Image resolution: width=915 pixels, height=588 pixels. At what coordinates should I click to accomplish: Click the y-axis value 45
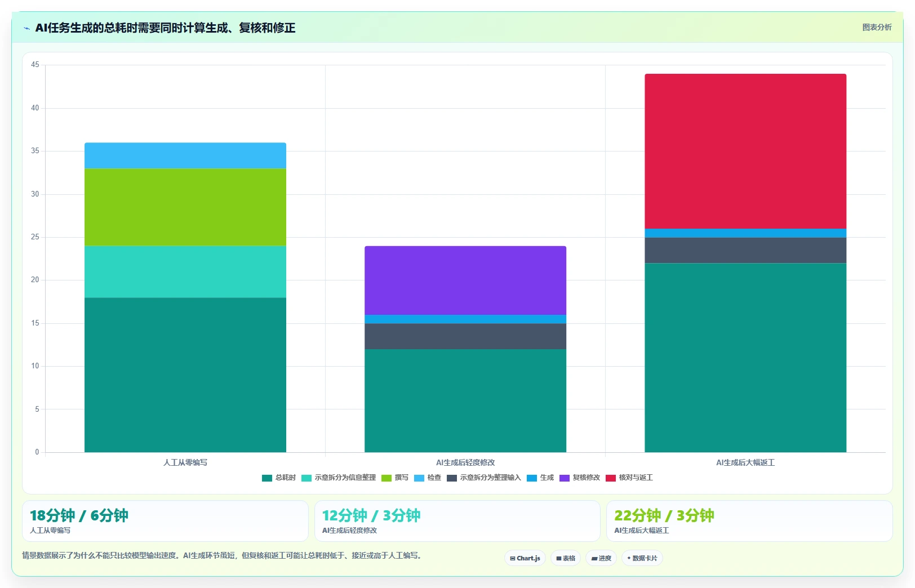click(35, 65)
